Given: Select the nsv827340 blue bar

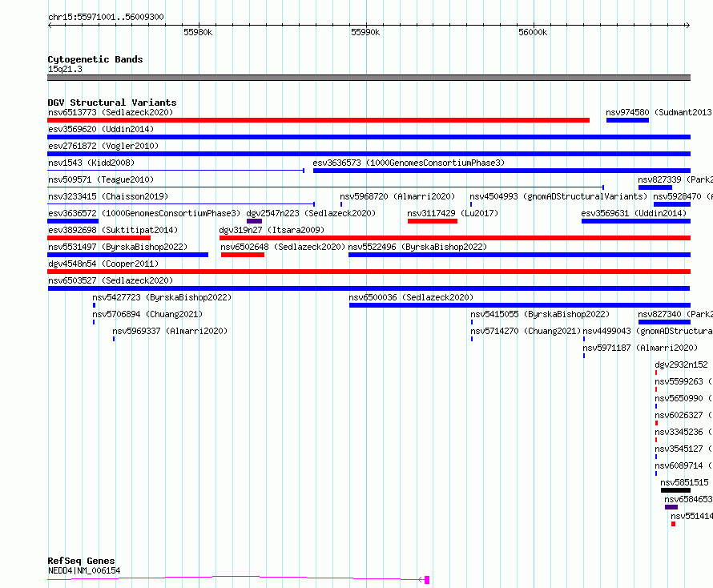Looking at the screenshot, I should click(664, 322).
